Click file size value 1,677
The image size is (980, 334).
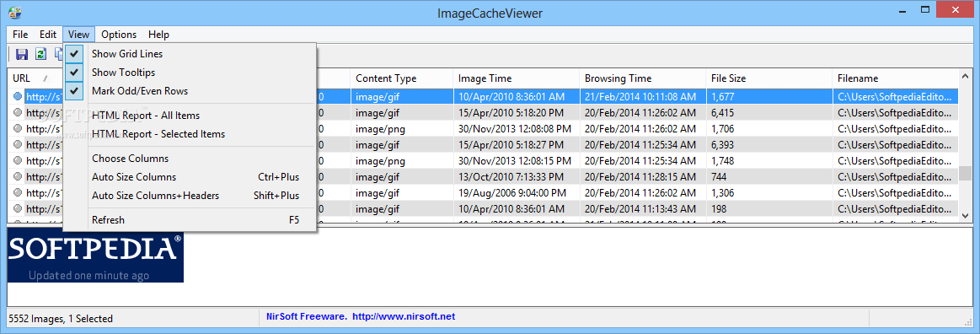[722, 97]
